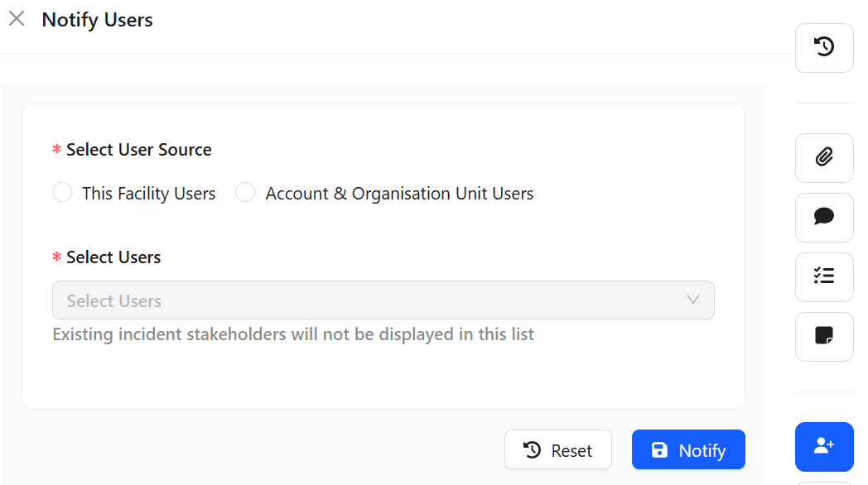The image size is (868, 485).
Task: Dismiss the dialog with the X icon
Action: (x=17, y=18)
